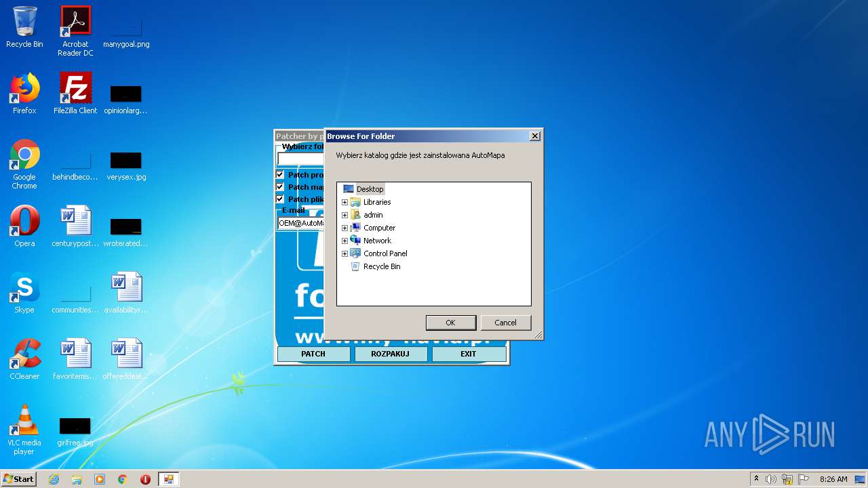This screenshot has width=868, height=488.
Task: Click the Wybierz folder path field
Action: (301, 159)
